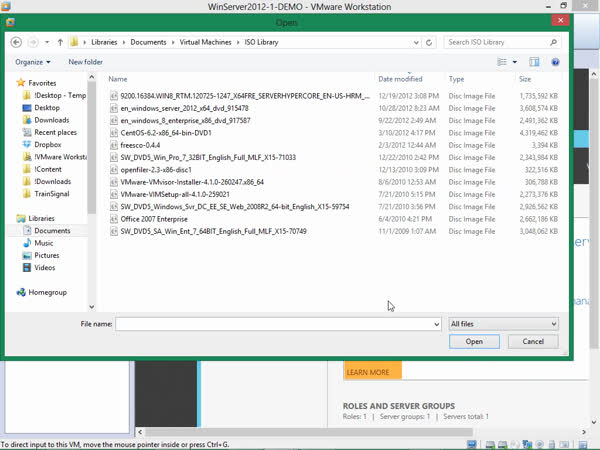The height and width of the screenshot is (450, 600).
Task: Select Documents library
Action: pos(52,231)
